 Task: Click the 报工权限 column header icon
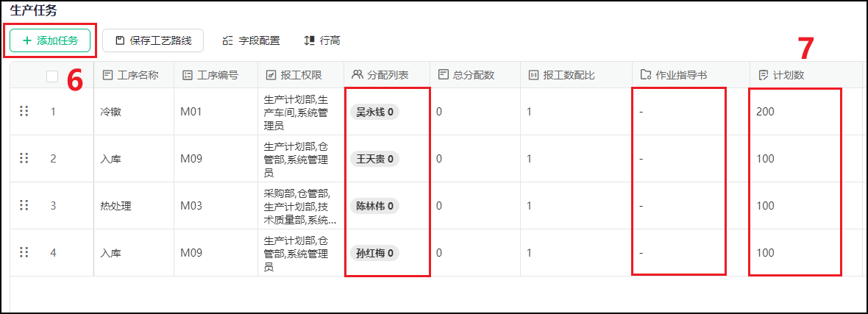pyautogui.click(x=271, y=75)
